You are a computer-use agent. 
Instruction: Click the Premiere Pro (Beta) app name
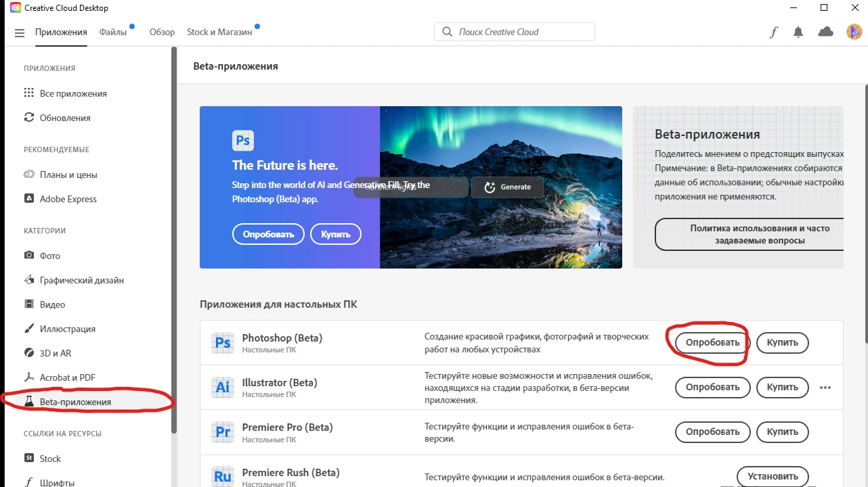(x=287, y=427)
